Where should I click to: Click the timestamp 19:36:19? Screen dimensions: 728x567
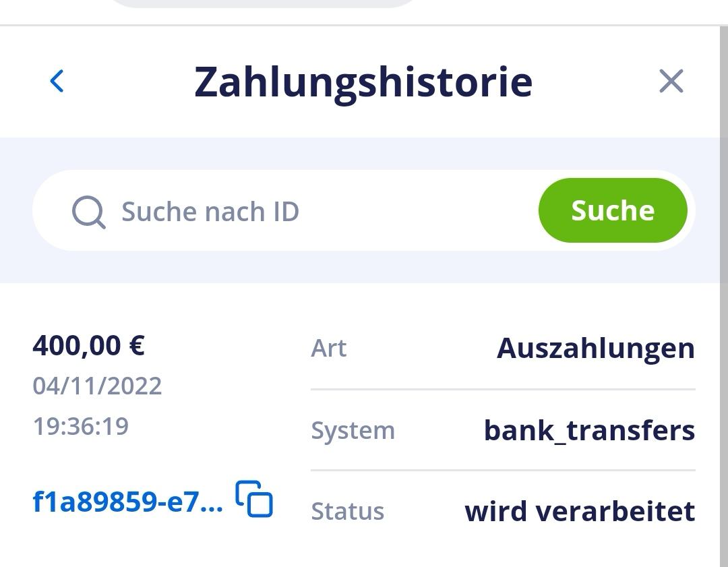(80, 426)
